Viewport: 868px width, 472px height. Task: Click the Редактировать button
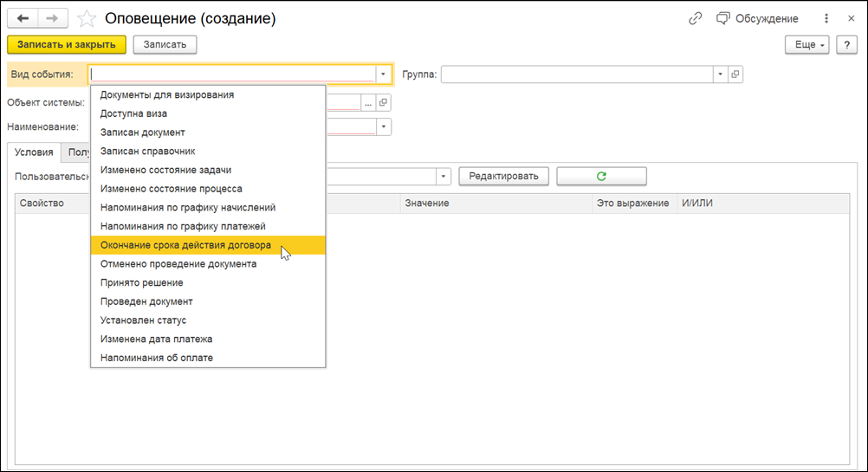tap(504, 176)
